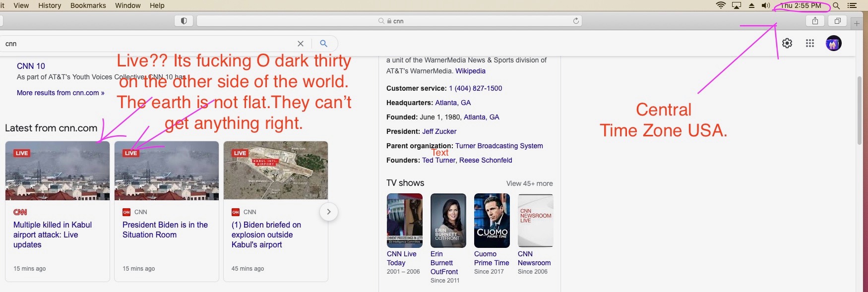The width and height of the screenshot is (868, 292).
Task: Open a new tab with plus icon
Action: click(x=857, y=23)
